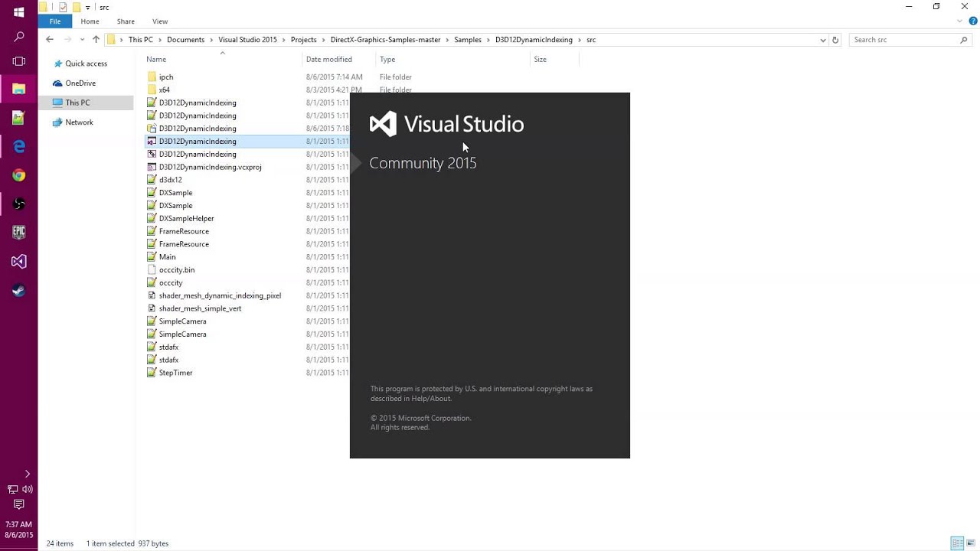Click the New Folder icon in the title bar
Image resolution: width=980 pixels, height=551 pixels.
(76, 7)
